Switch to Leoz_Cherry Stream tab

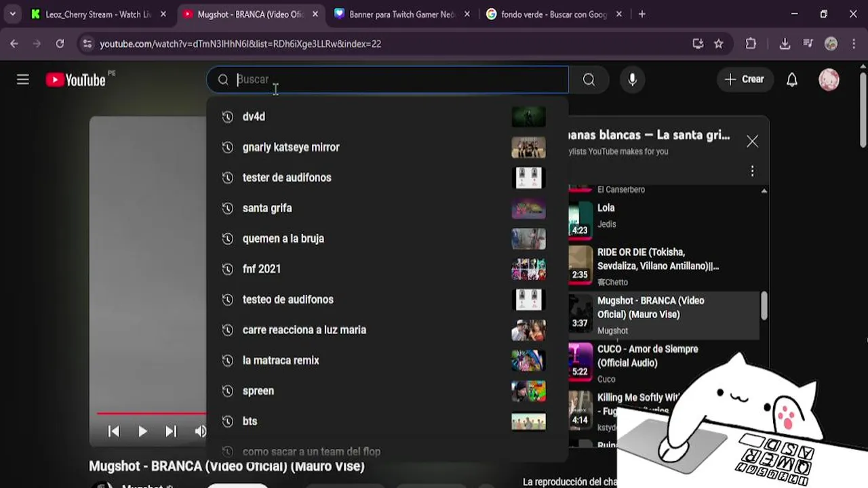(98, 14)
